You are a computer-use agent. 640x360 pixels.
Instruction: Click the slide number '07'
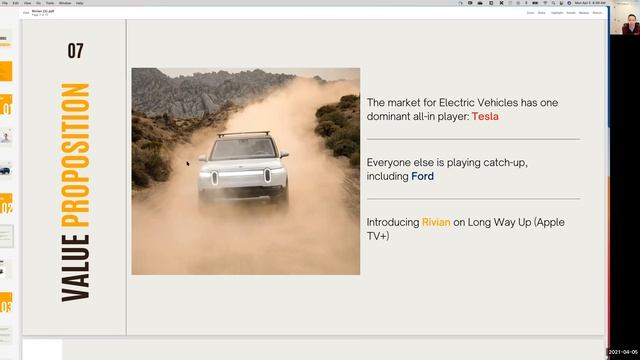pos(76,51)
